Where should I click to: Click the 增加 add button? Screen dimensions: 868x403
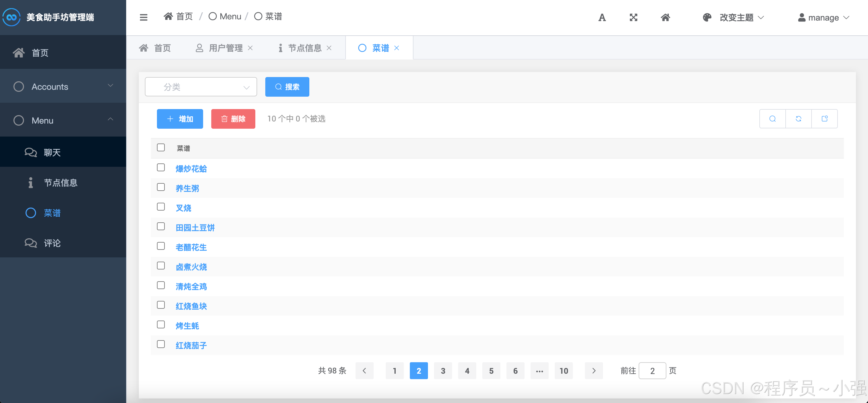pos(180,119)
